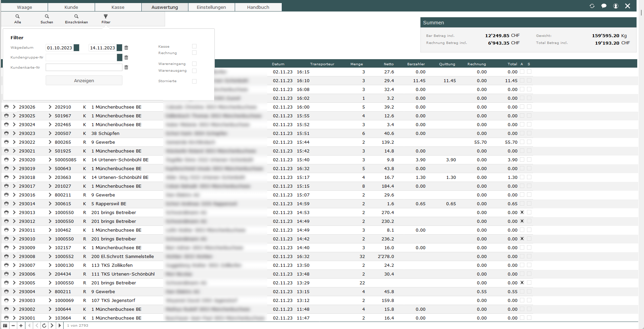Image resolution: width=644 pixels, height=329 pixels.
Task: Enable the Kasse filter checkbox
Action: pos(194,46)
